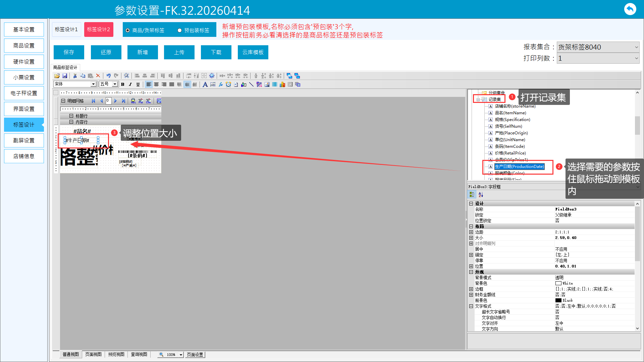Click the 保存 button
This screenshot has width=644, height=362.
[x=69, y=52]
